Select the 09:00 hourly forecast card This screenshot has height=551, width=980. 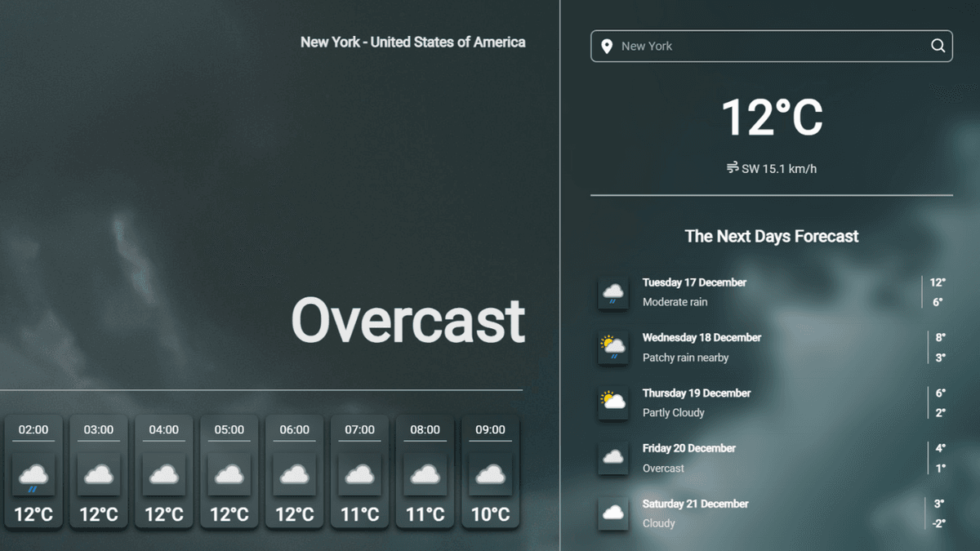point(491,471)
